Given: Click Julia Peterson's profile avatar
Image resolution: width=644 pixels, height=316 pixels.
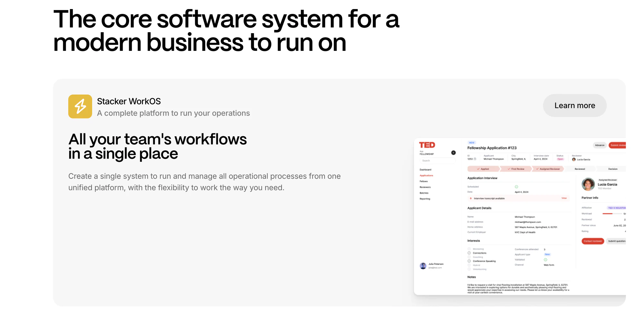Looking at the screenshot, I should (423, 266).
